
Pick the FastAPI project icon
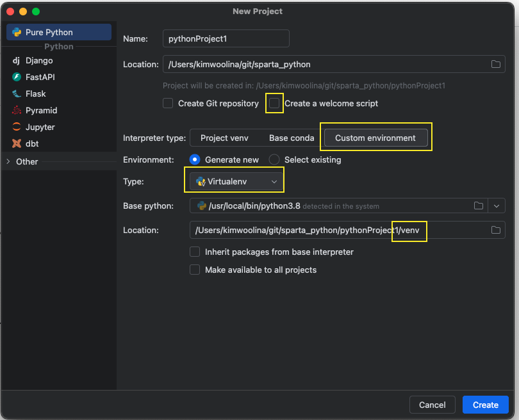17,77
